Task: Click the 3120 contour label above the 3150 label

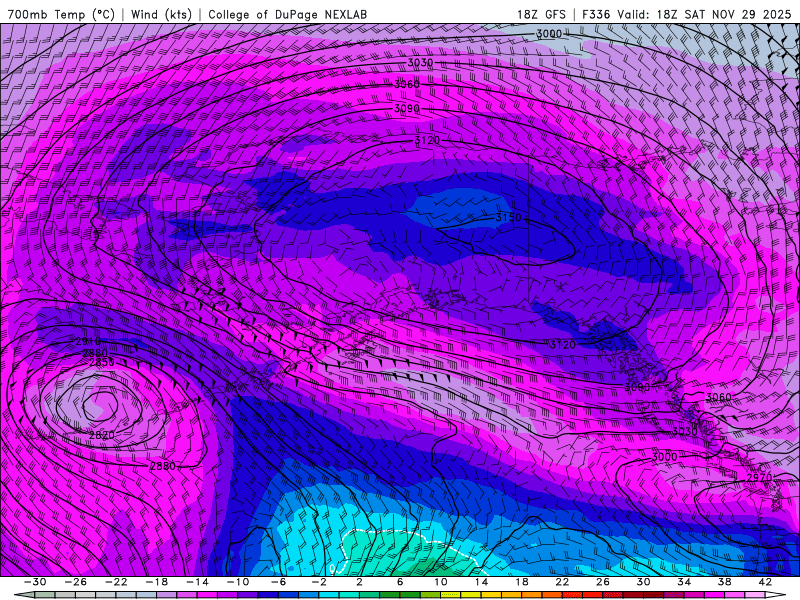Action: tap(427, 140)
